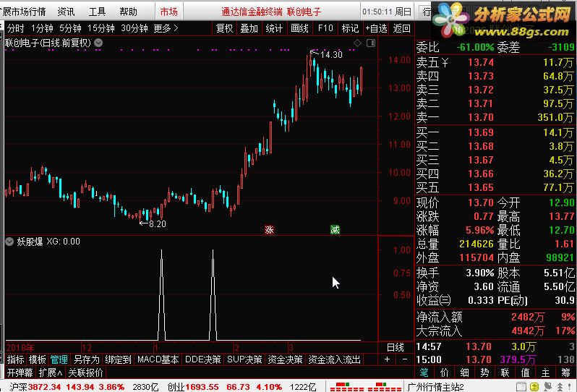Open 扩展市场行情 menu

click(x=23, y=12)
